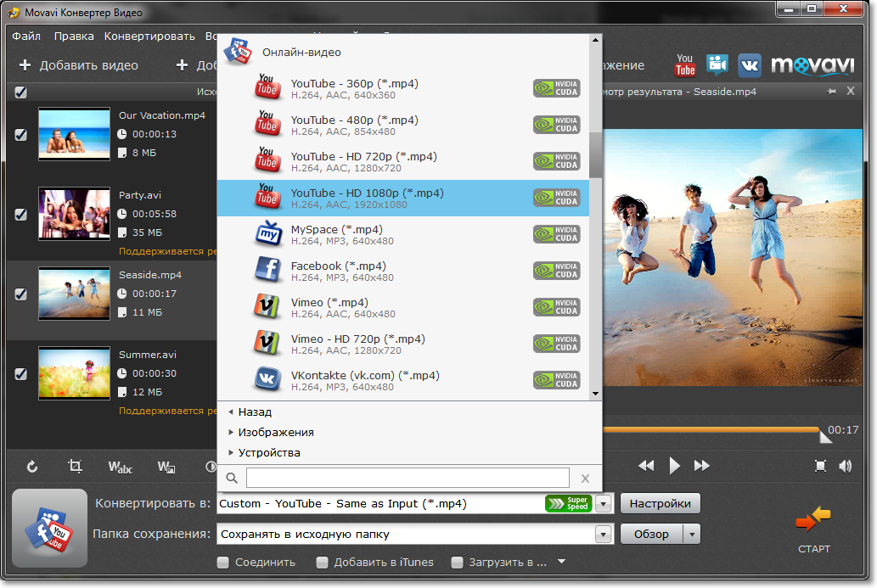
Task: Enable Добавить в iTunes checkbox
Action: (322, 562)
